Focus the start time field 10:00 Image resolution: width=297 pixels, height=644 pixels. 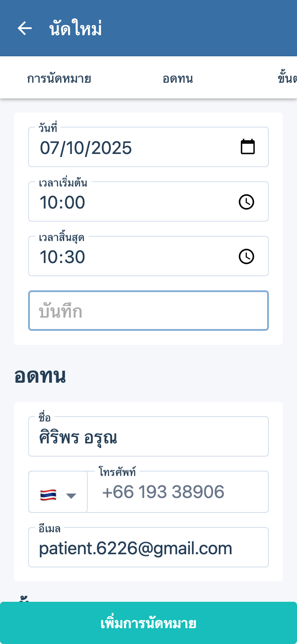[132, 202]
